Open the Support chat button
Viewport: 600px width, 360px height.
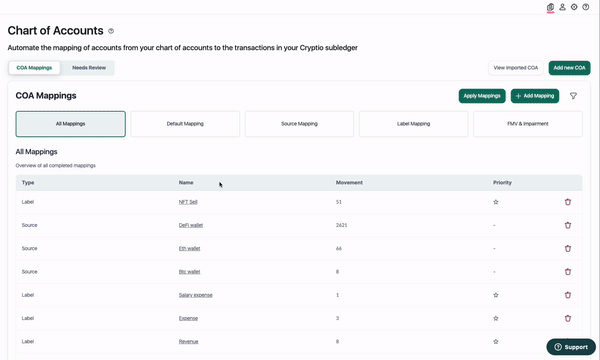point(571,347)
